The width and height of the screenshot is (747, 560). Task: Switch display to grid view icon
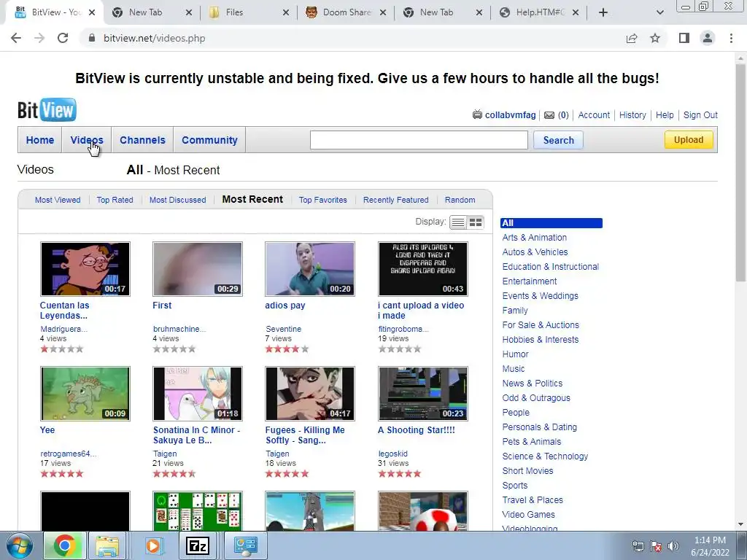coord(476,222)
